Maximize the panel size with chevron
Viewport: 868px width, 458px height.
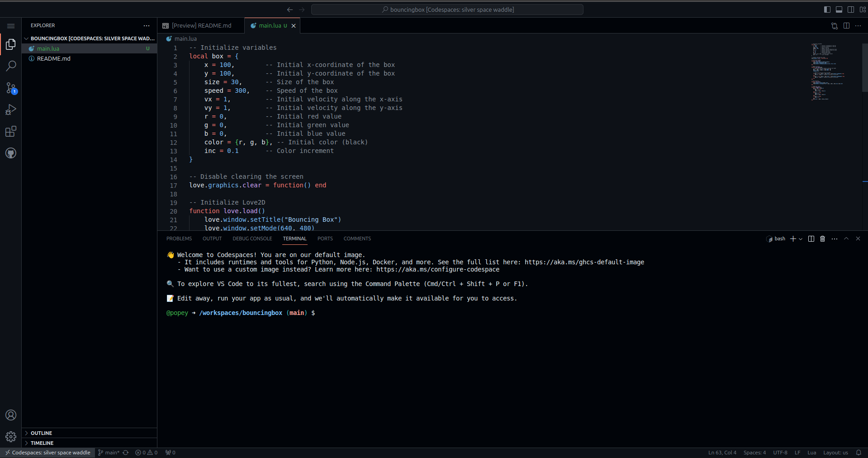pyautogui.click(x=846, y=239)
